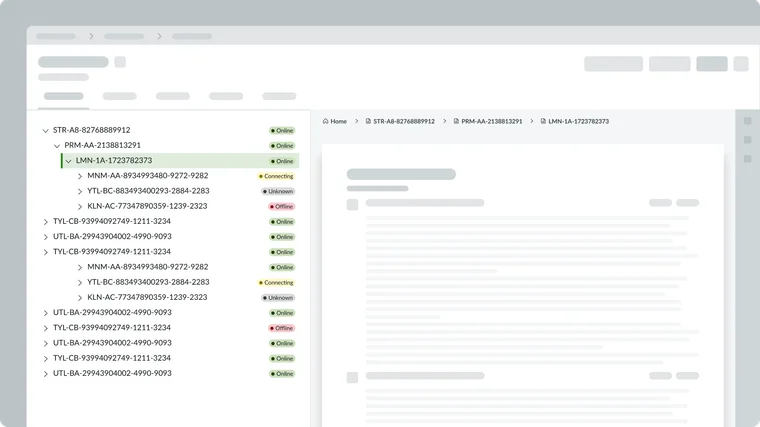The width and height of the screenshot is (760, 427).
Task: Click the Online badge on the STR-A8-82768889912 row
Action: pyautogui.click(x=282, y=130)
